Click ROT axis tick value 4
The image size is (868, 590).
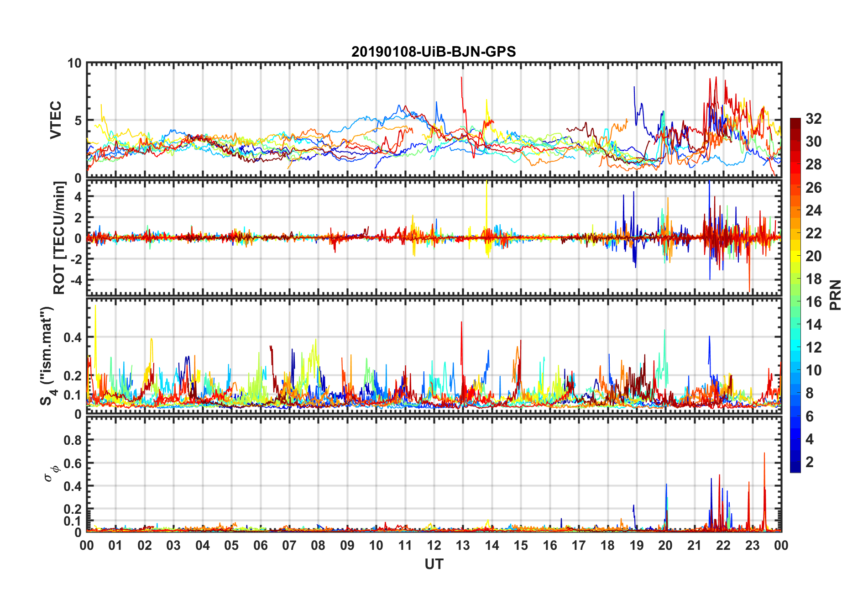pyautogui.click(x=78, y=196)
